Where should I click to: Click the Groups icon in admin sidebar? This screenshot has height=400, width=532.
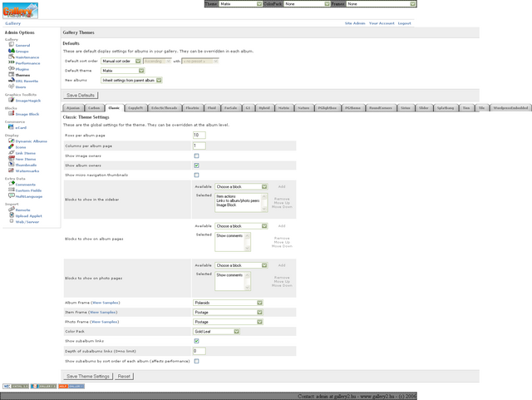(11, 51)
